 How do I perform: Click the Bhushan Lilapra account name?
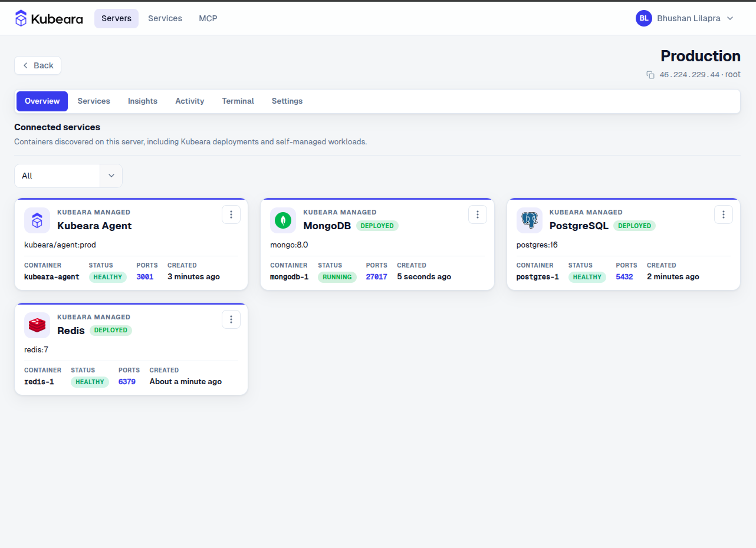[x=689, y=18]
